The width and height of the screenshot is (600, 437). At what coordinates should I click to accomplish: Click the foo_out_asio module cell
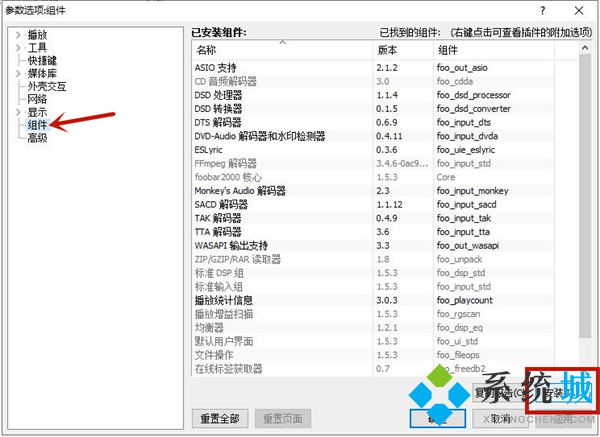click(x=462, y=68)
